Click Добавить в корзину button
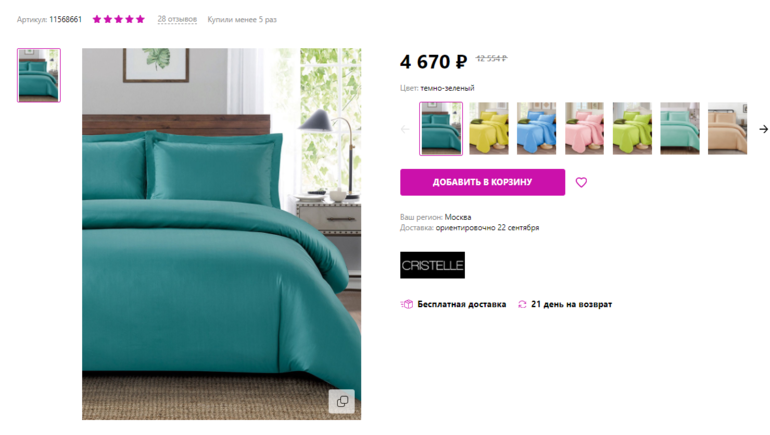Screen dimensions: 770x435 click(482, 182)
